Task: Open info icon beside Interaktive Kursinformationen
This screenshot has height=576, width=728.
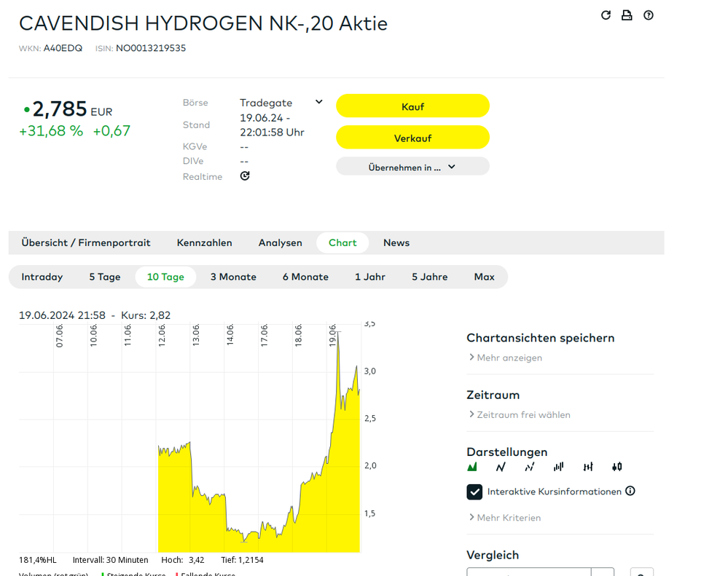Action: 630,491
